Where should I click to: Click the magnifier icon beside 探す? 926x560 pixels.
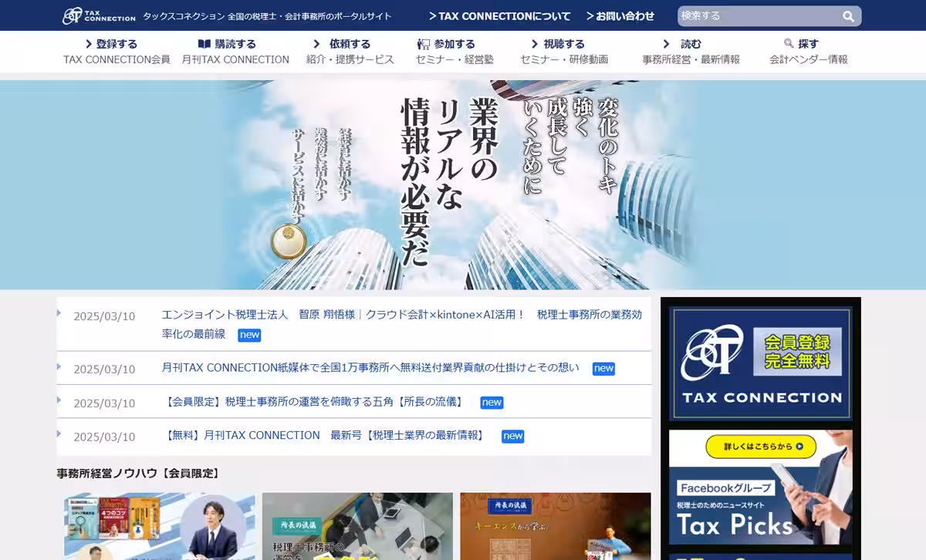tap(789, 44)
